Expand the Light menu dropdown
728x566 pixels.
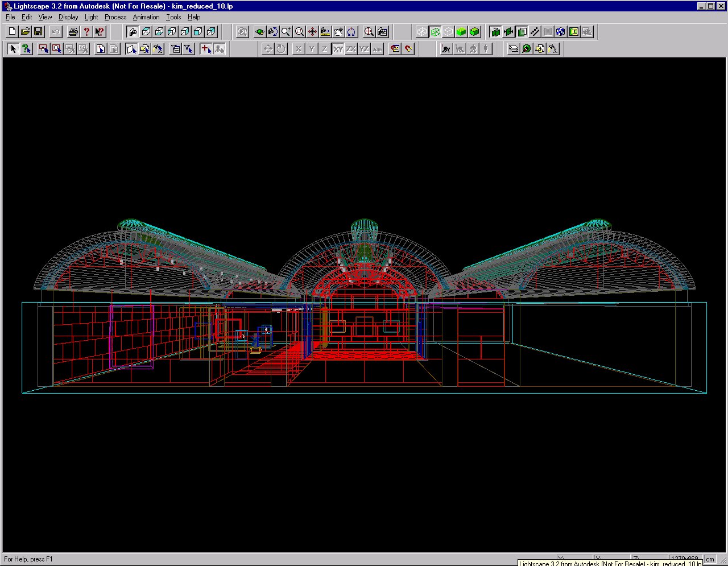click(91, 17)
